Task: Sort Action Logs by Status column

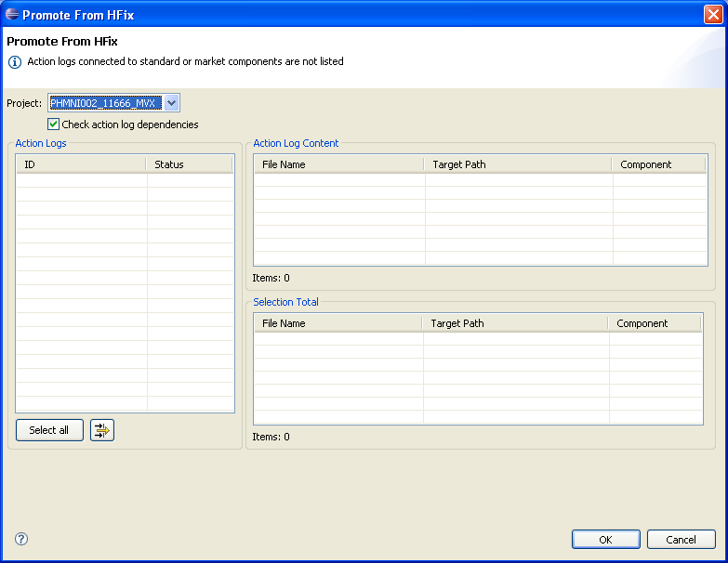Action: point(189,164)
